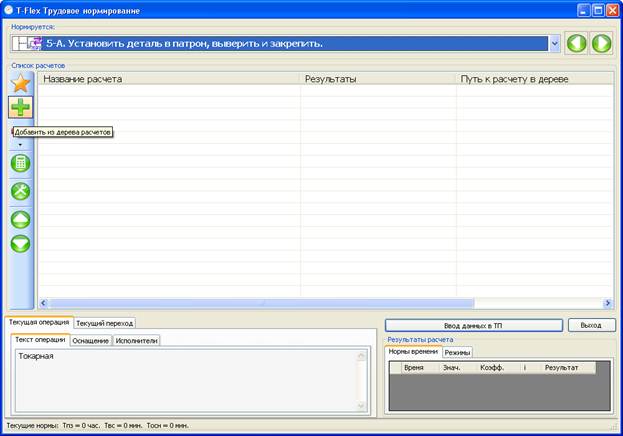
Task: Move calculation up with green arrow
Action: click(21, 219)
